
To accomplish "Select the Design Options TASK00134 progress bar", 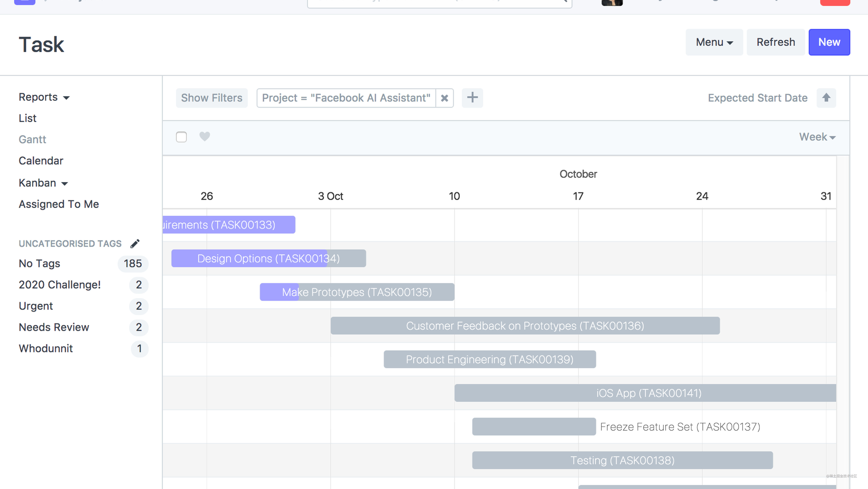I will (x=268, y=258).
